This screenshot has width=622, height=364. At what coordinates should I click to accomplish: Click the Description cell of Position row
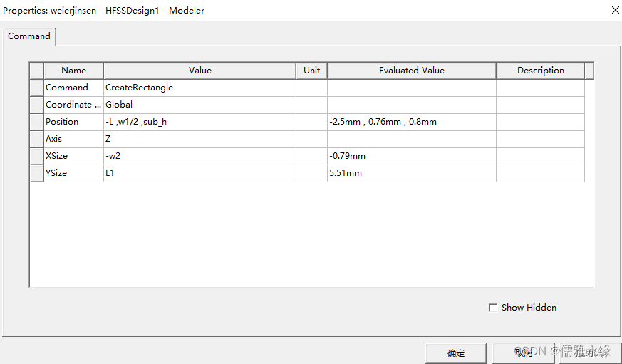click(540, 122)
